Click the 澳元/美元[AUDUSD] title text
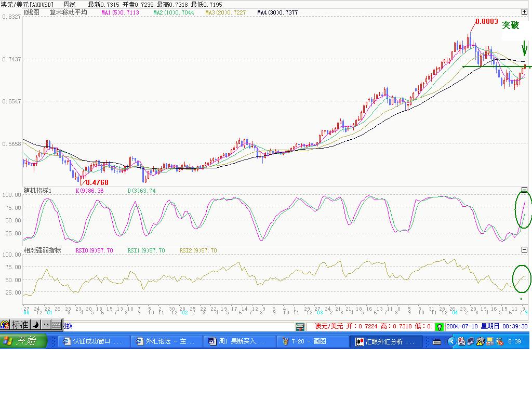 (x=27, y=4)
